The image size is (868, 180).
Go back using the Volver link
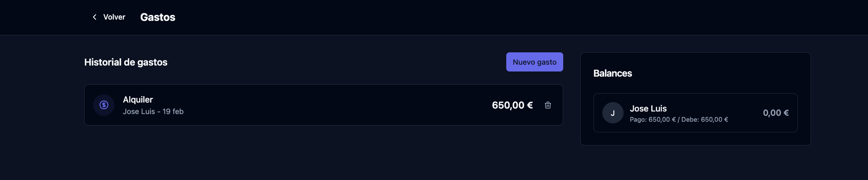[x=114, y=17]
